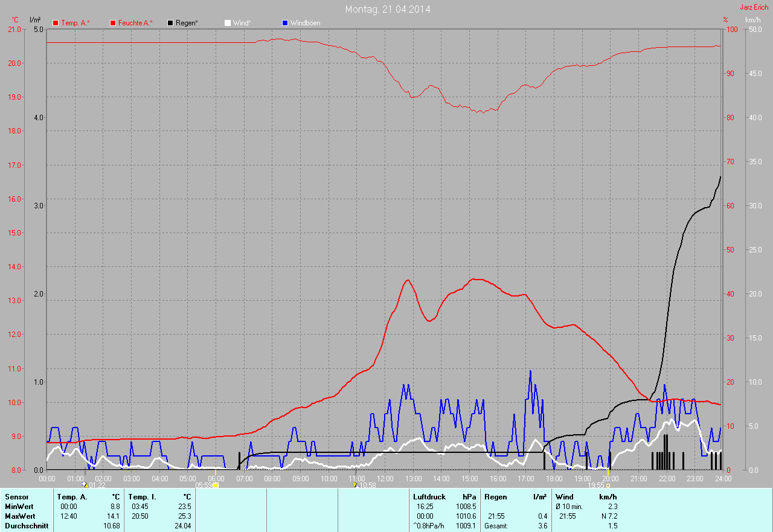The width and height of the screenshot is (773, 532).
Task: Click the maximum outdoor temperature value '14.1'
Action: [113, 516]
